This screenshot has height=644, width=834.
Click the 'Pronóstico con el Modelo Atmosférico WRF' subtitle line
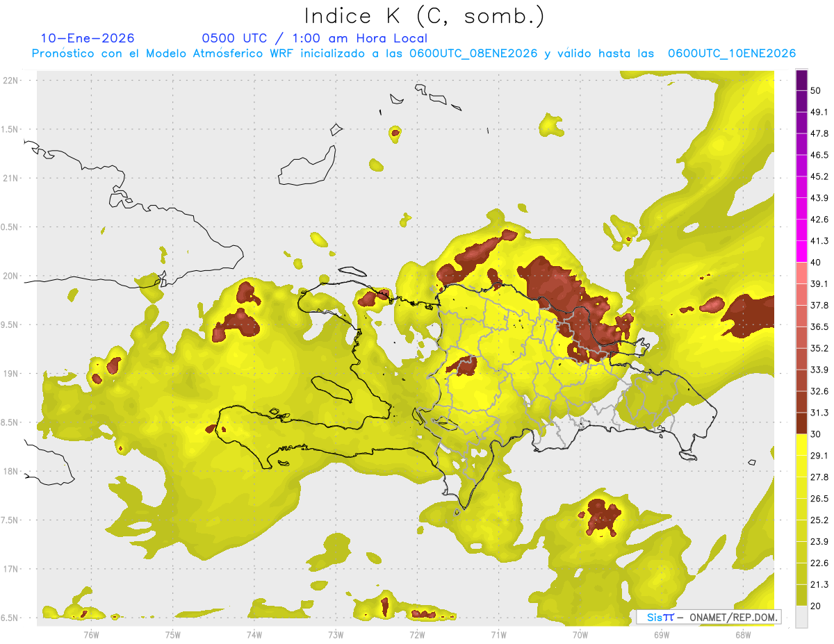click(414, 53)
